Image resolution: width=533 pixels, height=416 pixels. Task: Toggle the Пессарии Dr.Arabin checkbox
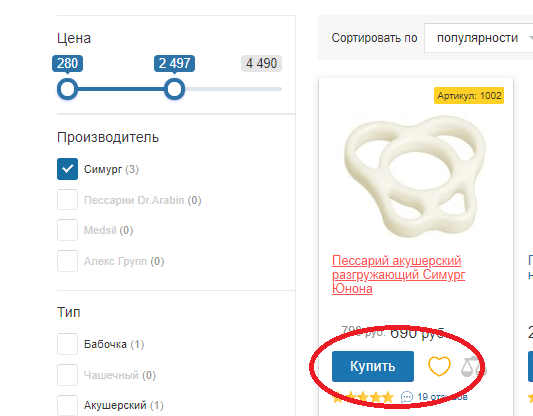tap(67, 200)
